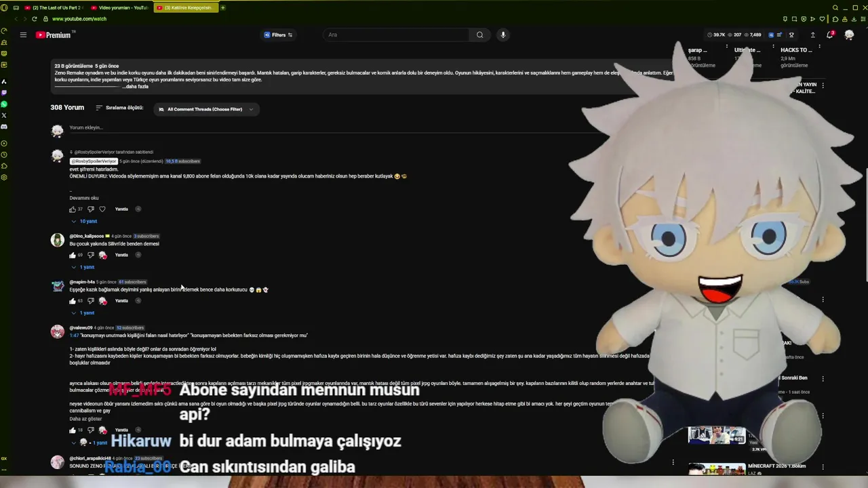Collapse comment with 'Daha az göster'

pyautogui.click(x=85, y=419)
